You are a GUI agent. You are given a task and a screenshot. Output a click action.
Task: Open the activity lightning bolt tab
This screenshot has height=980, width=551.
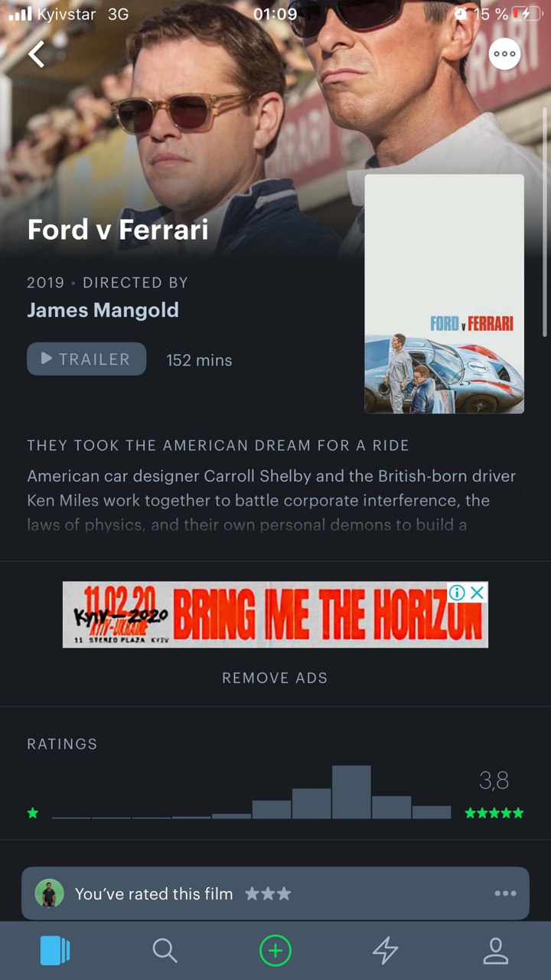click(385, 951)
